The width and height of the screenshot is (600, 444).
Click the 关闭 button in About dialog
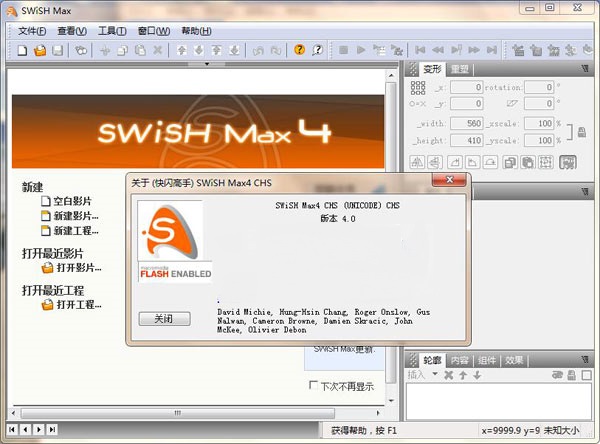(163, 319)
